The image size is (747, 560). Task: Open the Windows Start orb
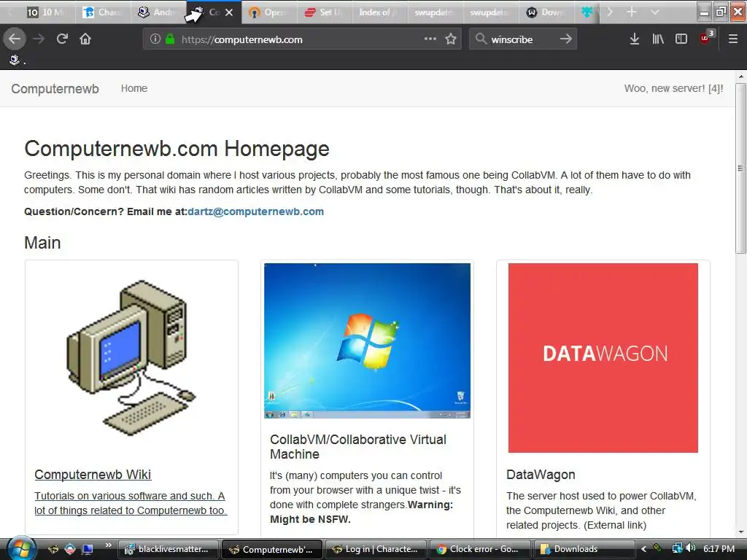click(x=20, y=548)
